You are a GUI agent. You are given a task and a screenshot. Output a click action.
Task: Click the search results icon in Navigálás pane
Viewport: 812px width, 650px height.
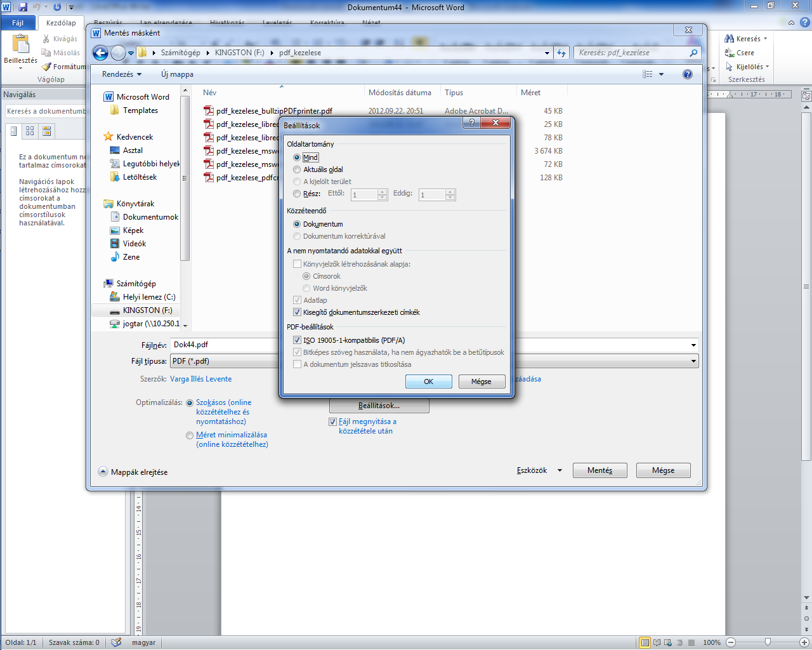point(46,131)
